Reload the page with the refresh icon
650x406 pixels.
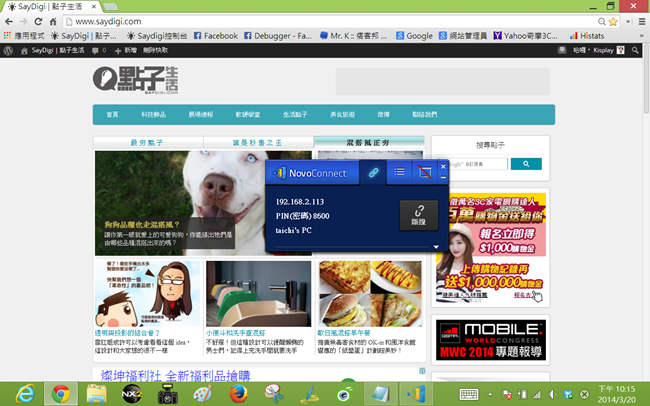click(x=38, y=22)
